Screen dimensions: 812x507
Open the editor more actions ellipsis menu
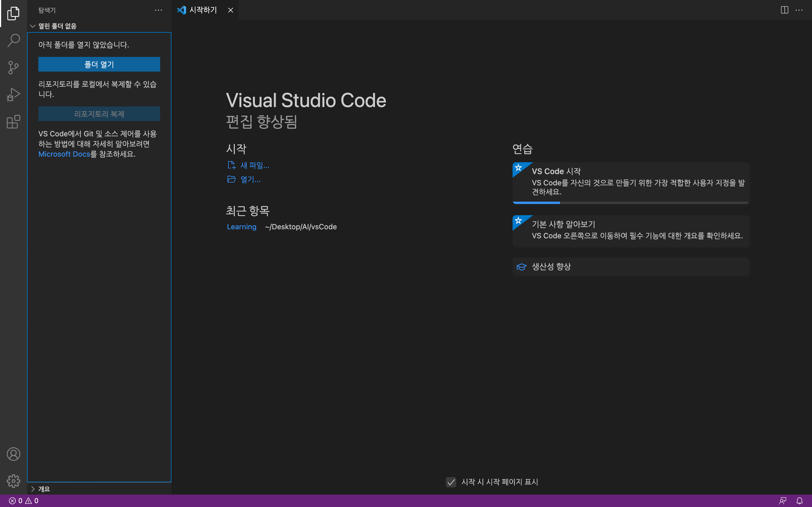[x=799, y=10]
